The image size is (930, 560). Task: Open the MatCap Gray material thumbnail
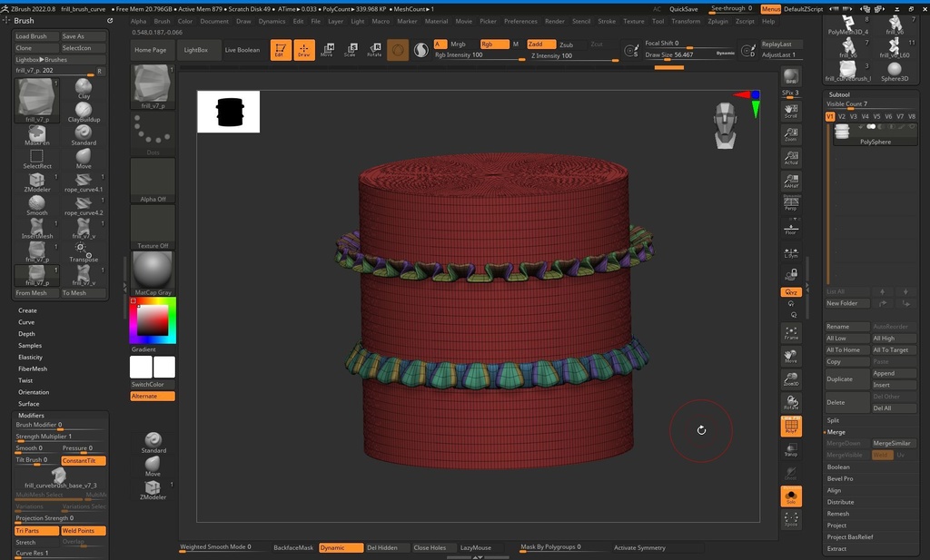pyautogui.click(x=153, y=273)
